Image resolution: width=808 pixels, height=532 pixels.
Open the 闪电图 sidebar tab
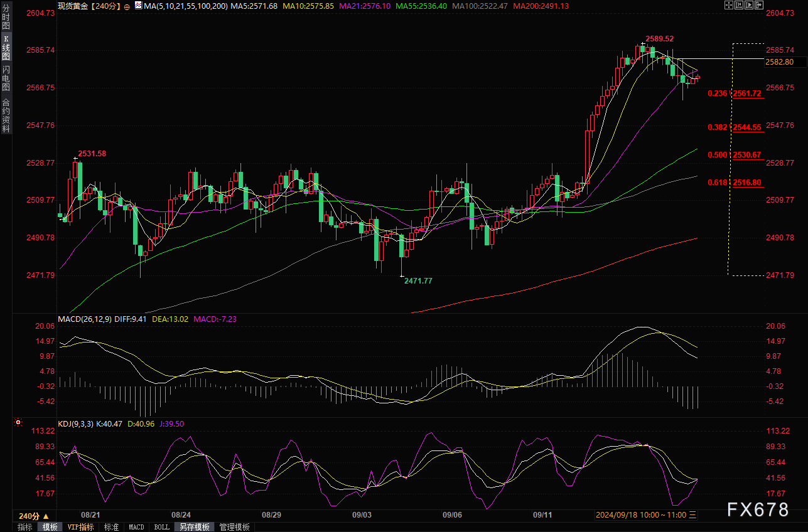[x=6, y=78]
